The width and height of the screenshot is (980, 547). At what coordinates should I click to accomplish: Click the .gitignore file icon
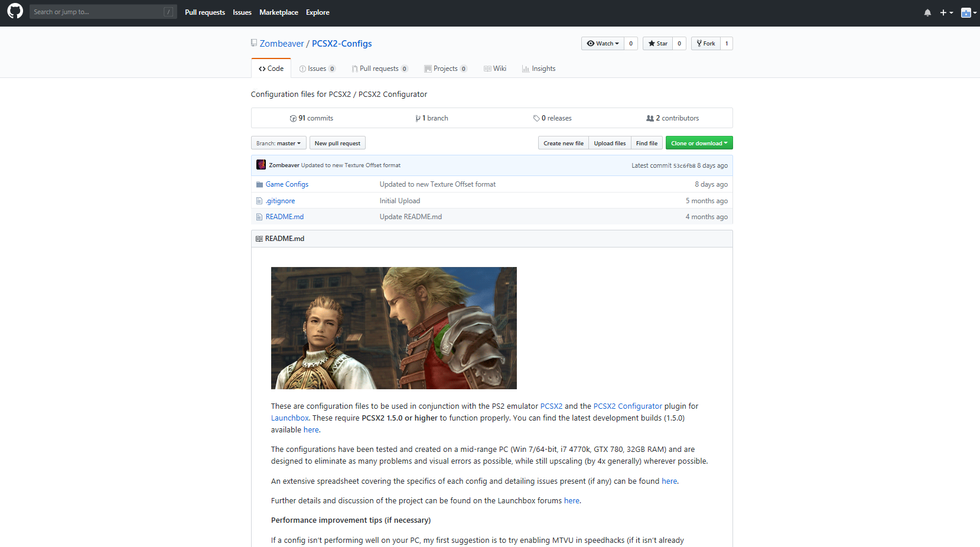(259, 201)
